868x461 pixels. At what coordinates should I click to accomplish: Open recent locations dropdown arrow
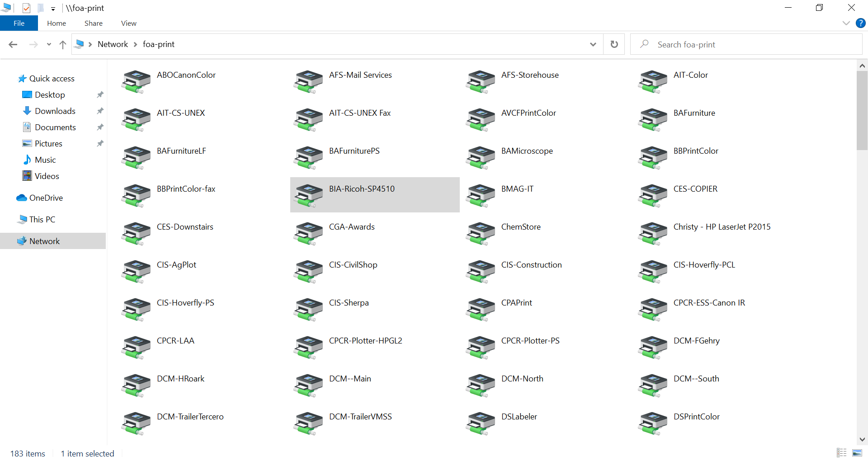click(49, 44)
